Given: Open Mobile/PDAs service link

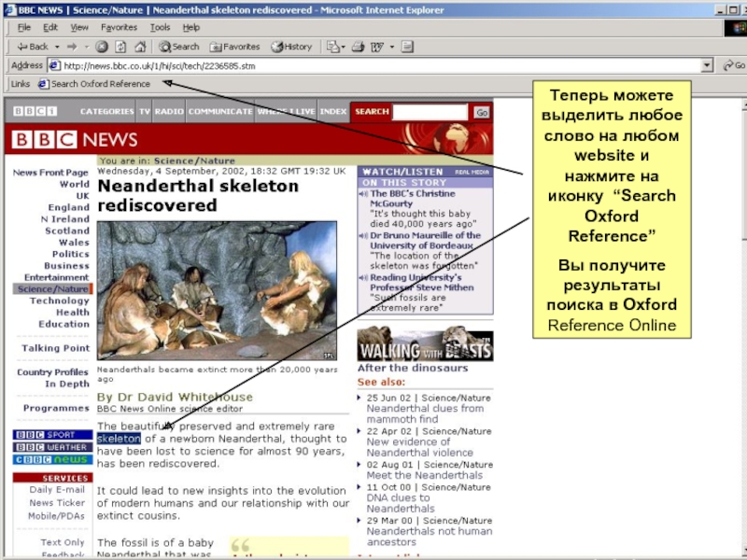Looking at the screenshot, I should (x=56, y=516).
